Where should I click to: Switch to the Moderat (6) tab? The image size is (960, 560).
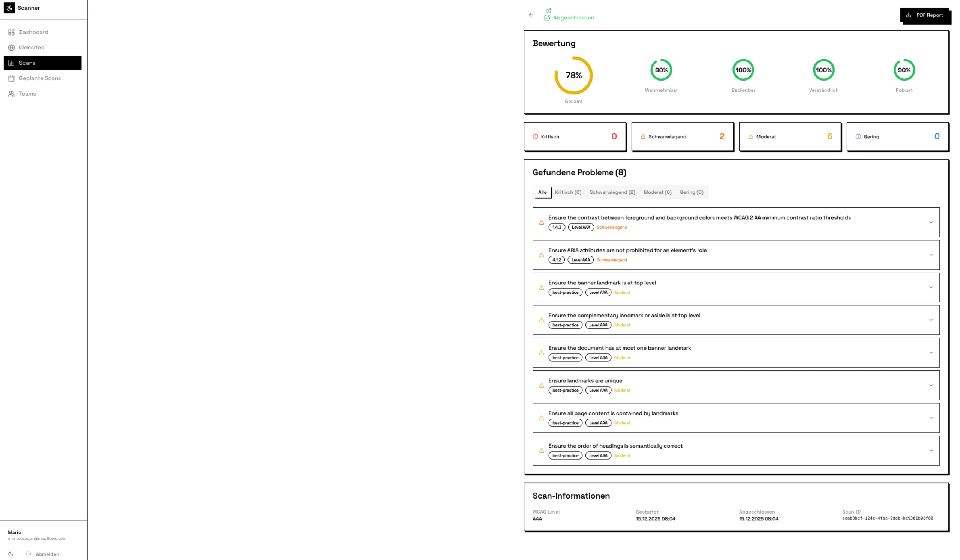[657, 192]
